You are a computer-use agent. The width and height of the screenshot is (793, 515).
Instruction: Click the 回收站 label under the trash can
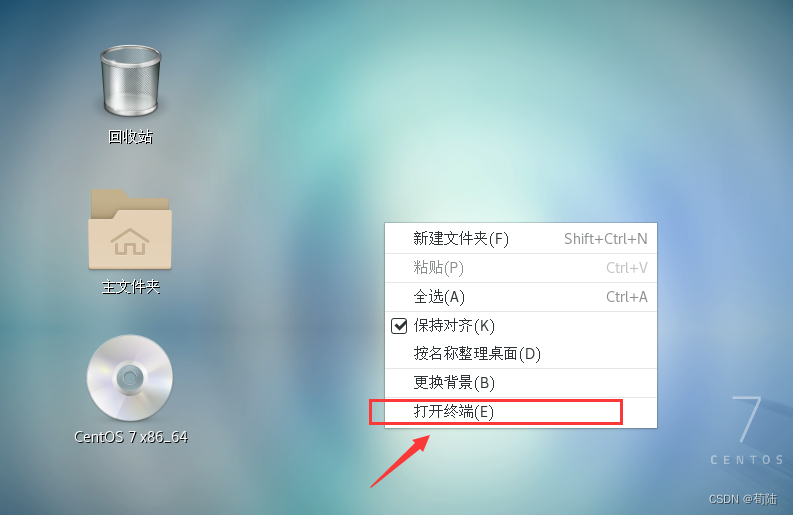130,137
